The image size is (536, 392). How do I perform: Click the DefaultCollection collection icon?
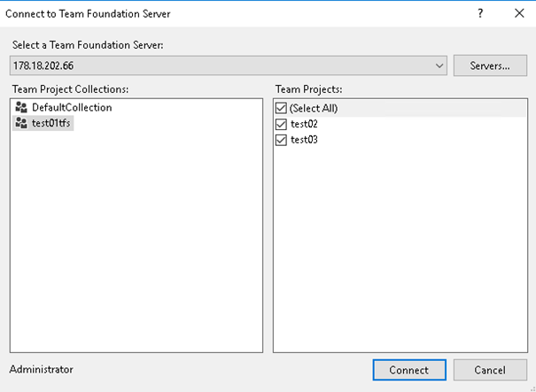21,108
